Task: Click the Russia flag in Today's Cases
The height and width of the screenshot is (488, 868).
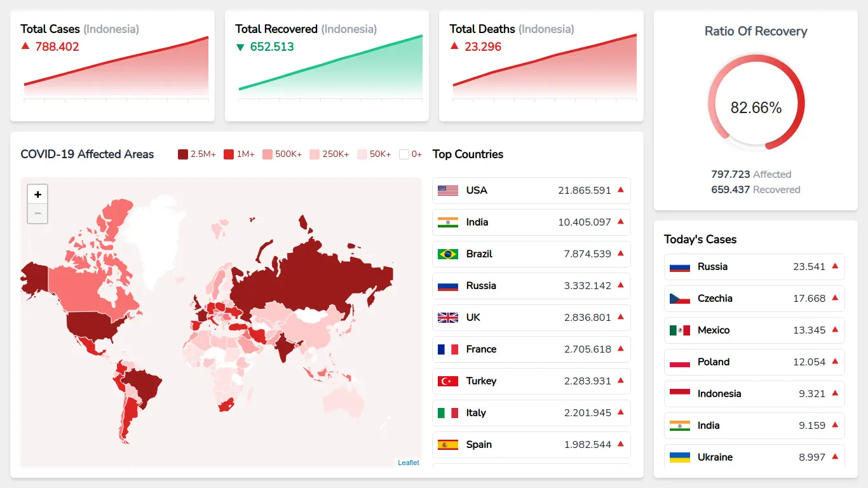Action: tap(679, 266)
